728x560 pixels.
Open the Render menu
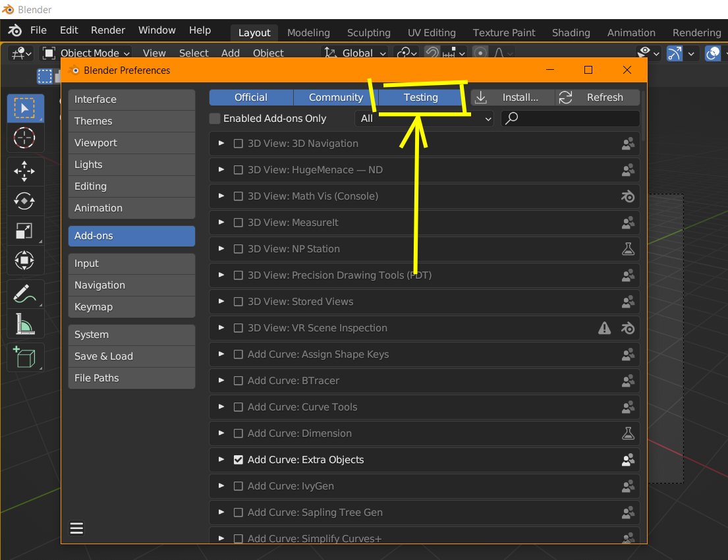pyautogui.click(x=107, y=30)
